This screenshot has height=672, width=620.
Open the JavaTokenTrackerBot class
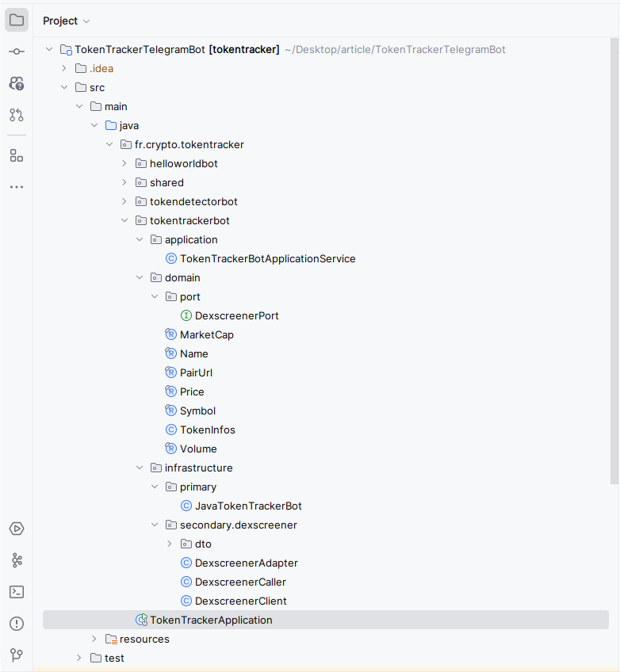tap(248, 506)
